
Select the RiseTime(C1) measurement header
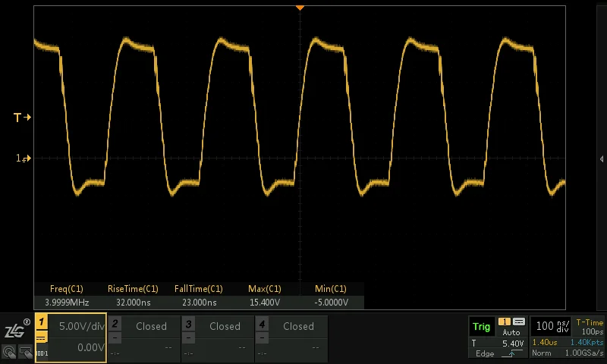pyautogui.click(x=133, y=289)
